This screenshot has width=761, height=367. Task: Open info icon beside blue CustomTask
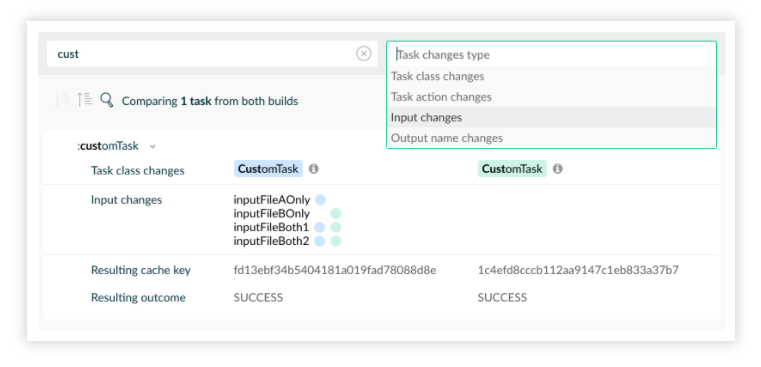(x=314, y=169)
